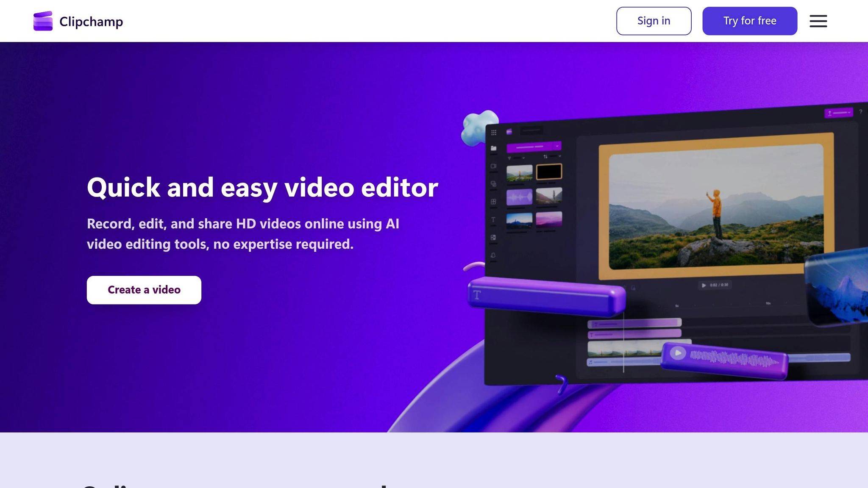Open the hamburger navigation menu
The width and height of the screenshot is (868, 488).
click(818, 21)
